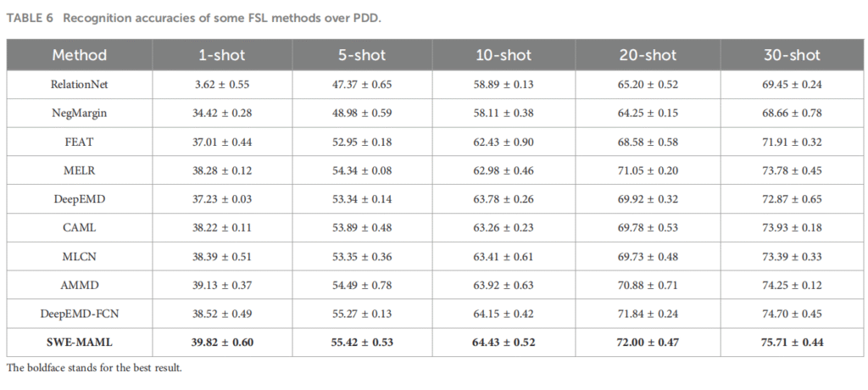This screenshot has width=868, height=390.
Task: Click the RelationNet method name
Action: tap(80, 85)
